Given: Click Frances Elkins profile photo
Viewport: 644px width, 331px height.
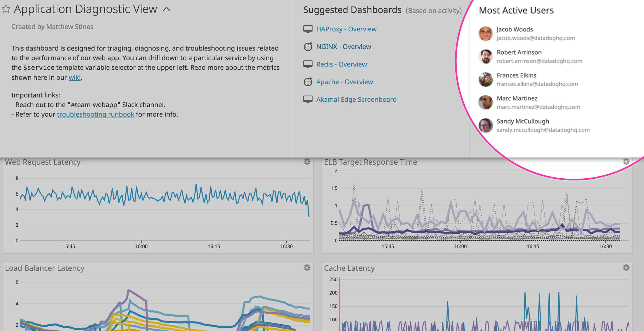Looking at the screenshot, I should point(485,80).
